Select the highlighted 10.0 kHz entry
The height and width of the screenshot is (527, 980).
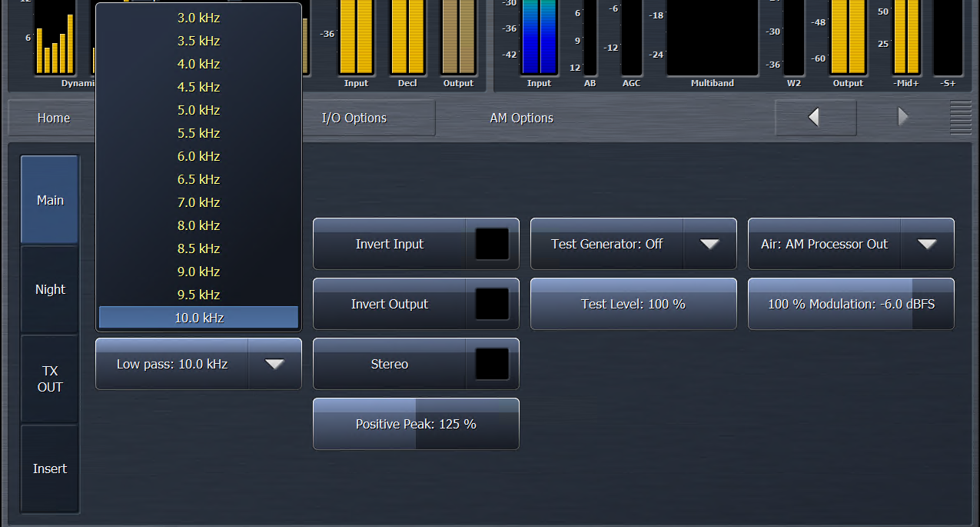point(198,317)
